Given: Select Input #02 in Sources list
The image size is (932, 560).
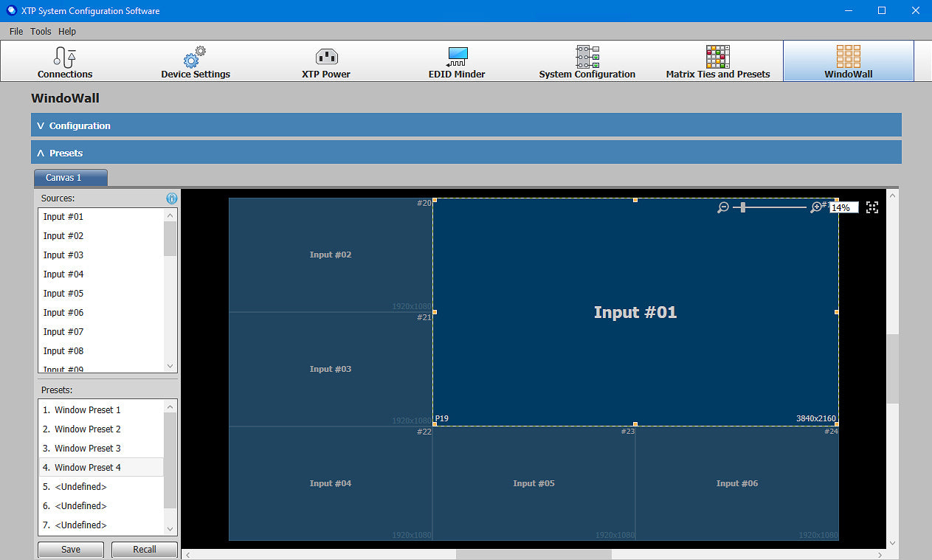Looking at the screenshot, I should tap(101, 236).
